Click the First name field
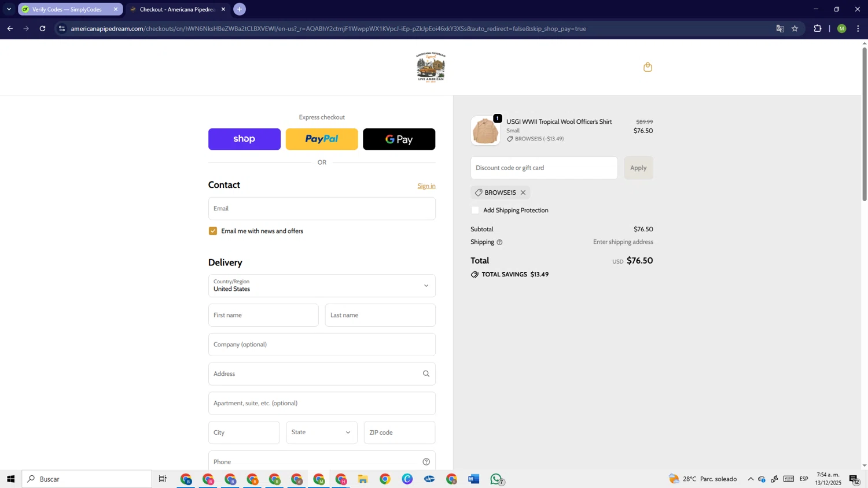 [x=263, y=315]
